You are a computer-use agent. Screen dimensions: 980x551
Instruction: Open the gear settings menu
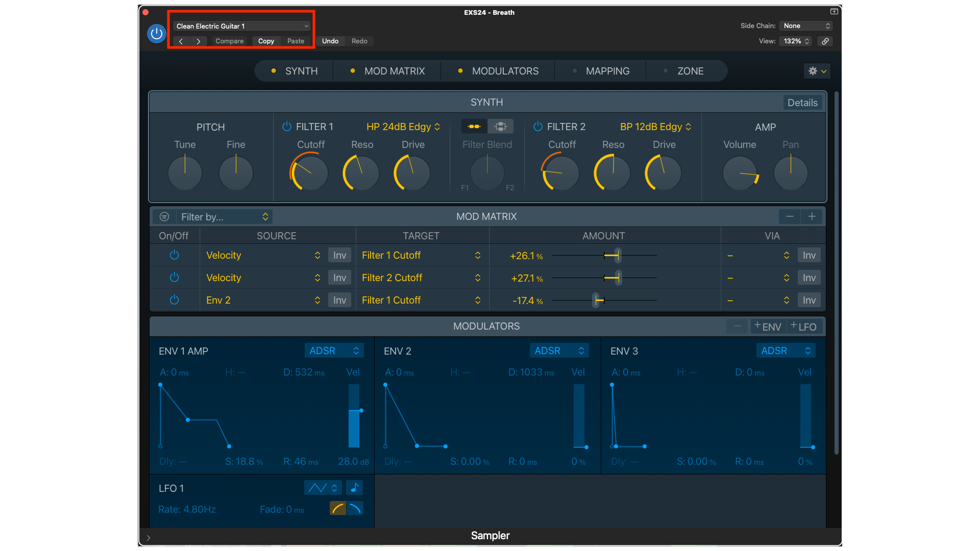(x=816, y=71)
